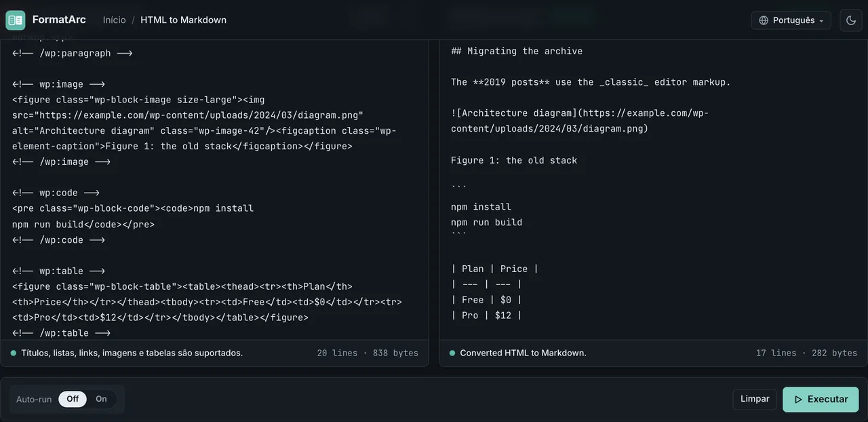Image resolution: width=868 pixels, height=422 pixels.
Task: Click the "17 lines · 282 bytes" status text
Action: tap(806, 353)
